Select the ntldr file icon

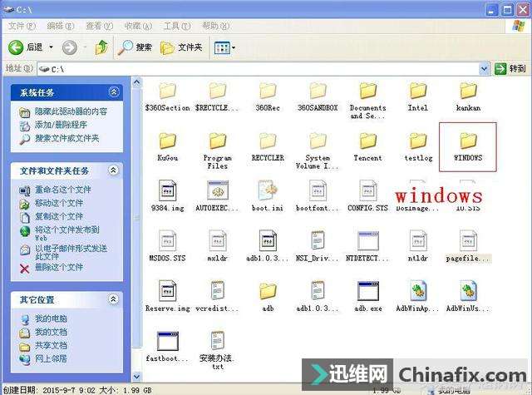coord(418,240)
